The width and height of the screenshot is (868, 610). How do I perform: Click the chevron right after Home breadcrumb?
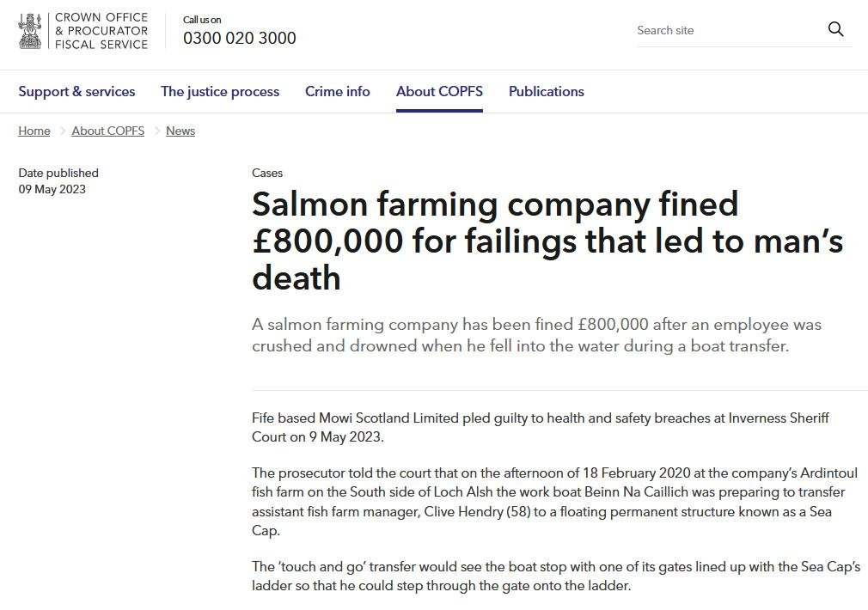click(61, 131)
